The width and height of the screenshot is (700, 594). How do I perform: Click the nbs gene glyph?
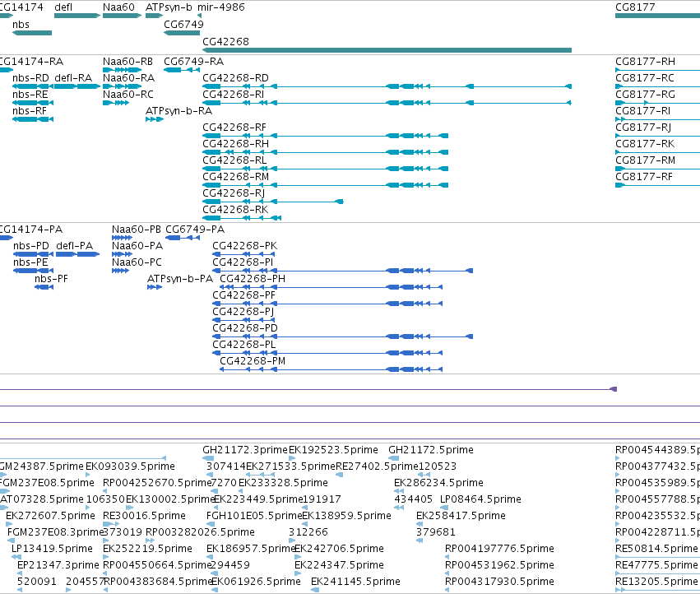(32, 33)
